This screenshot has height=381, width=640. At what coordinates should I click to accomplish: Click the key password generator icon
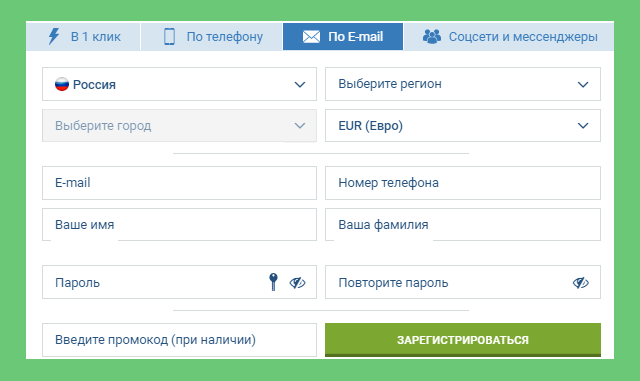tap(273, 282)
